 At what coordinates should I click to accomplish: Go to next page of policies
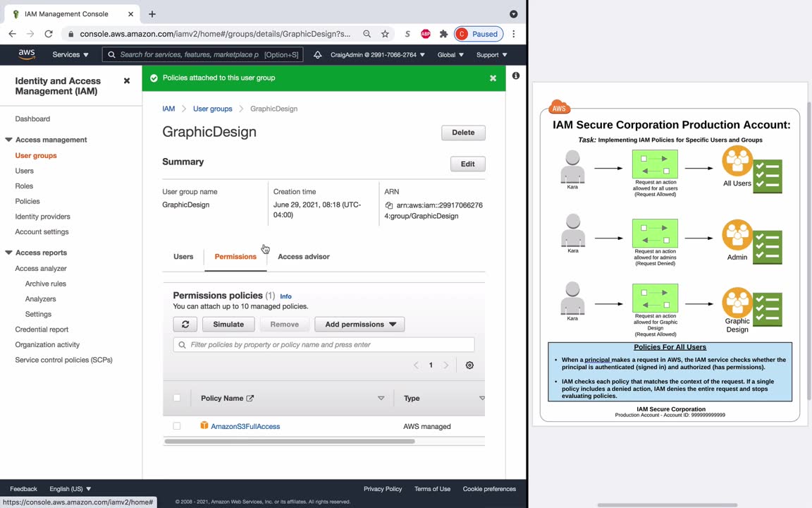[x=446, y=365]
